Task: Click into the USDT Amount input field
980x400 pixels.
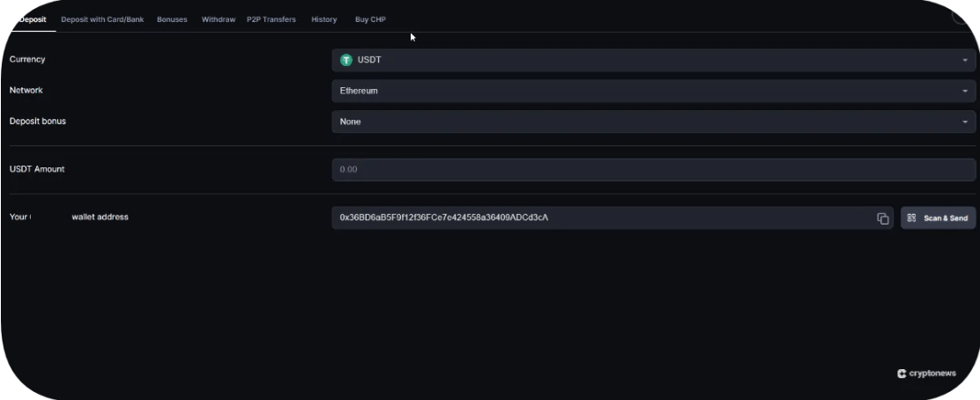Action: (652, 170)
